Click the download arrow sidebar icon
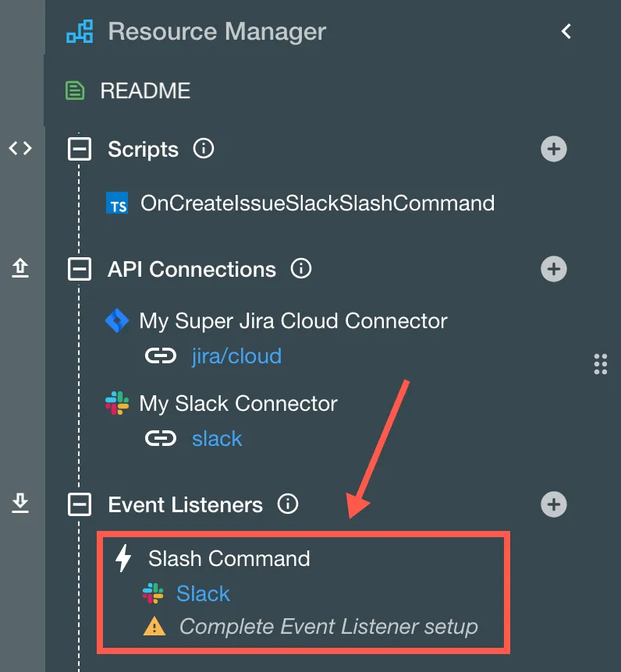This screenshot has width=621, height=672. tap(20, 503)
